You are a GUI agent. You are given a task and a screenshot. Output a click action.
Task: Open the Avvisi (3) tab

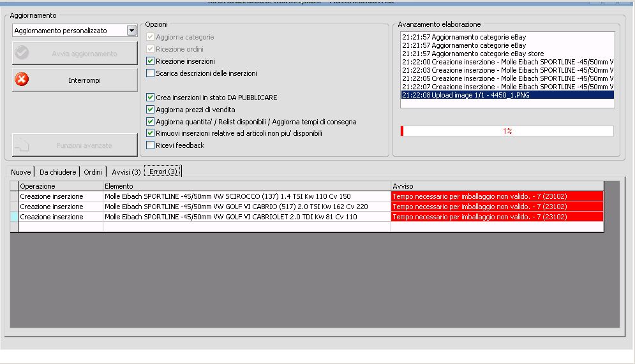126,172
